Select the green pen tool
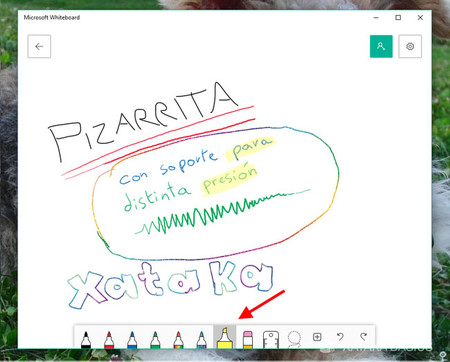Image resolution: width=450 pixels, height=362 pixels. coord(155,339)
